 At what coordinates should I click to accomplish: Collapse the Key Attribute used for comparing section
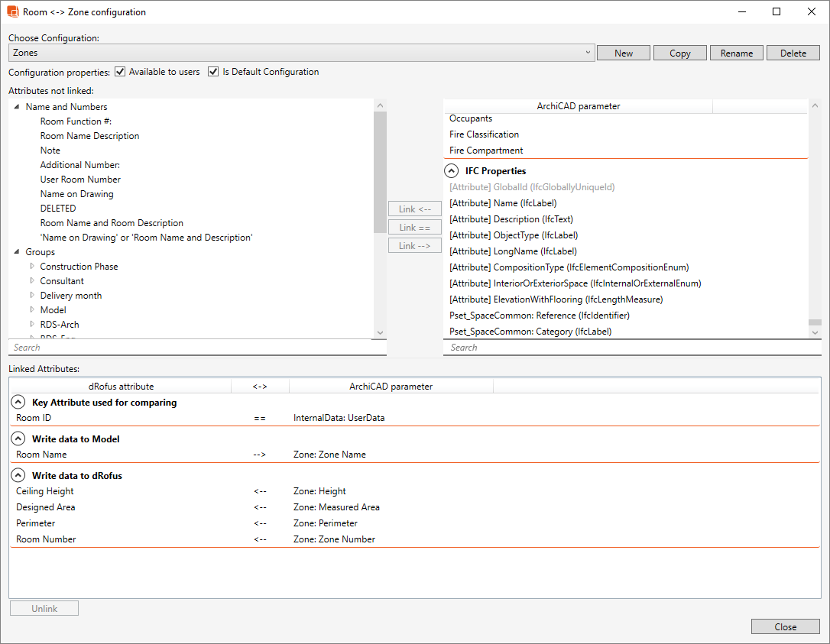pyautogui.click(x=17, y=401)
